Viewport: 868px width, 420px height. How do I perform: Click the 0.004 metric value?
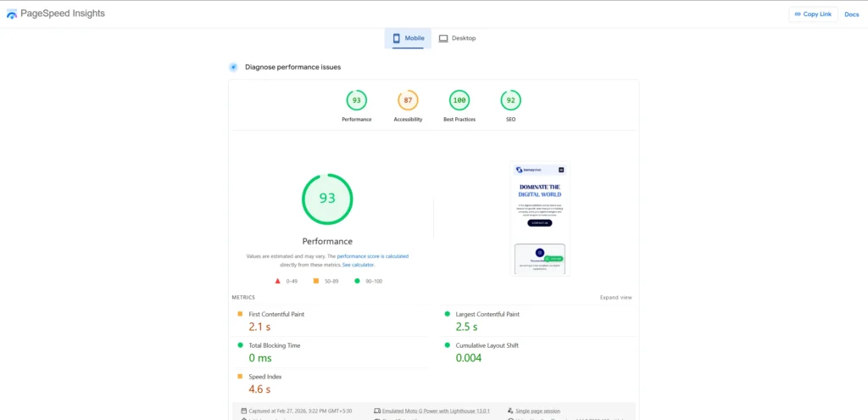point(468,358)
